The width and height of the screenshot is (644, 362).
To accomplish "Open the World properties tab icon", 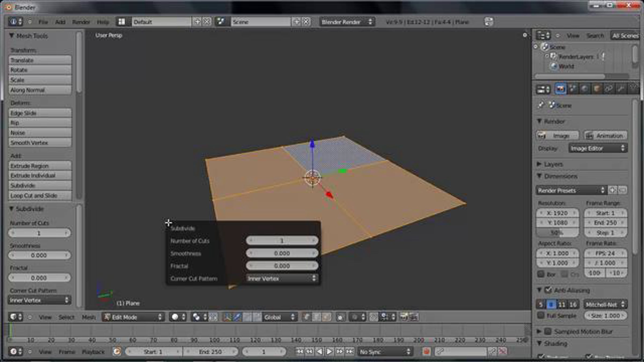I will coord(584,89).
